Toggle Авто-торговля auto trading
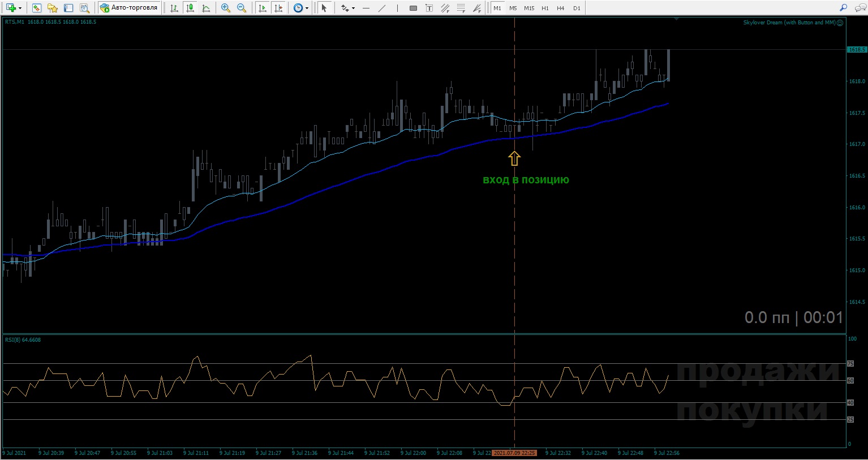This screenshot has height=460, width=868. click(x=128, y=8)
